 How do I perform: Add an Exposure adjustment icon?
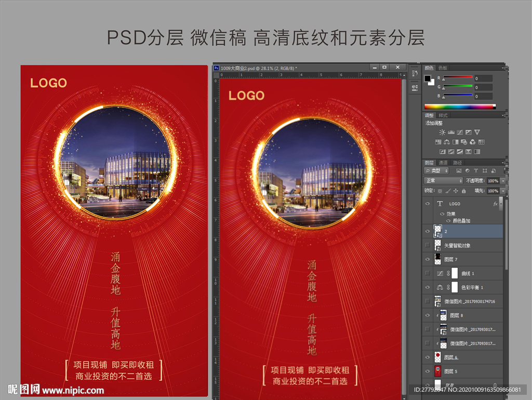tap(469, 132)
